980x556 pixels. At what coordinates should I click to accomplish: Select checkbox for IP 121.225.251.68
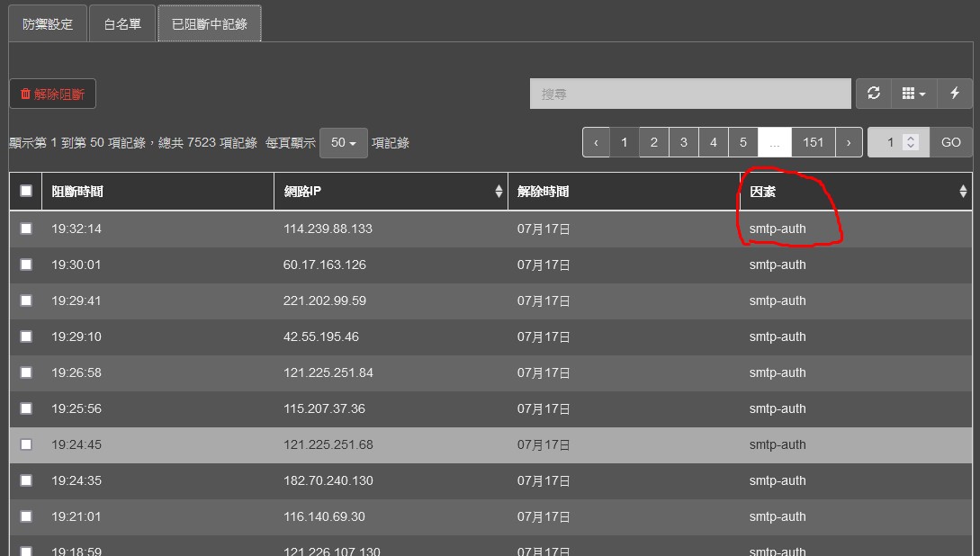[26, 444]
